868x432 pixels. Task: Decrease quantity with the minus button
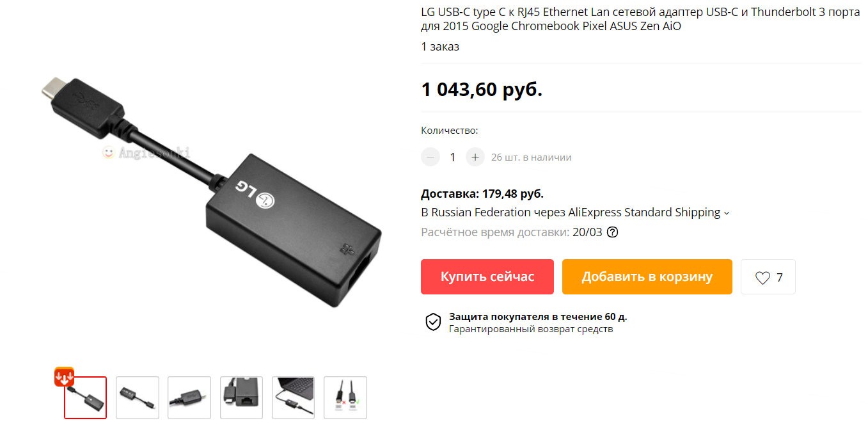tap(430, 157)
